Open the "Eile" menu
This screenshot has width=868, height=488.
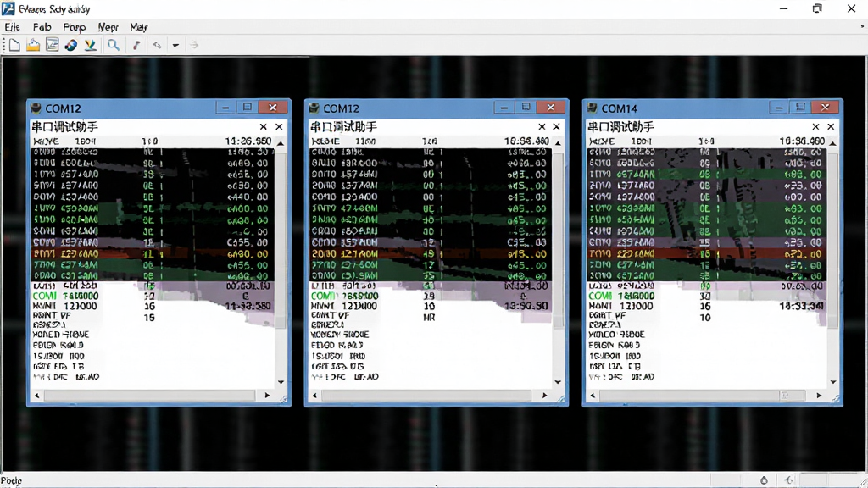12,27
